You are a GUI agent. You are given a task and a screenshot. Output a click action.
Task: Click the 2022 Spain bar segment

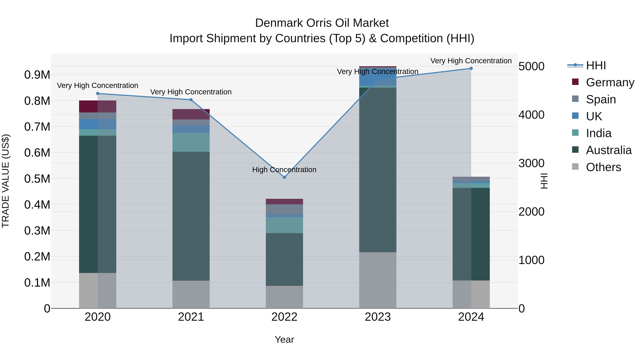tap(284, 210)
